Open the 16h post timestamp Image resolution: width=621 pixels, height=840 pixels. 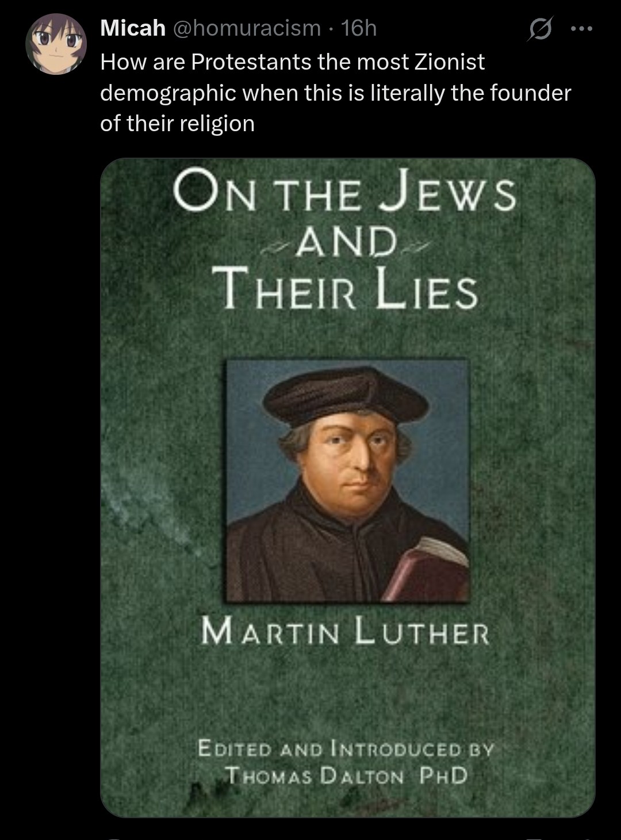[359, 28]
